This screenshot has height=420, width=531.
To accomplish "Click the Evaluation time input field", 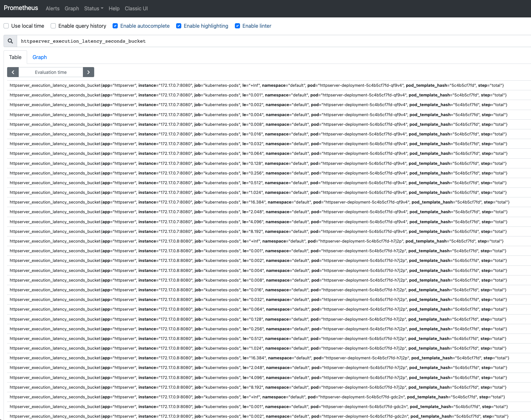I will [51, 72].
